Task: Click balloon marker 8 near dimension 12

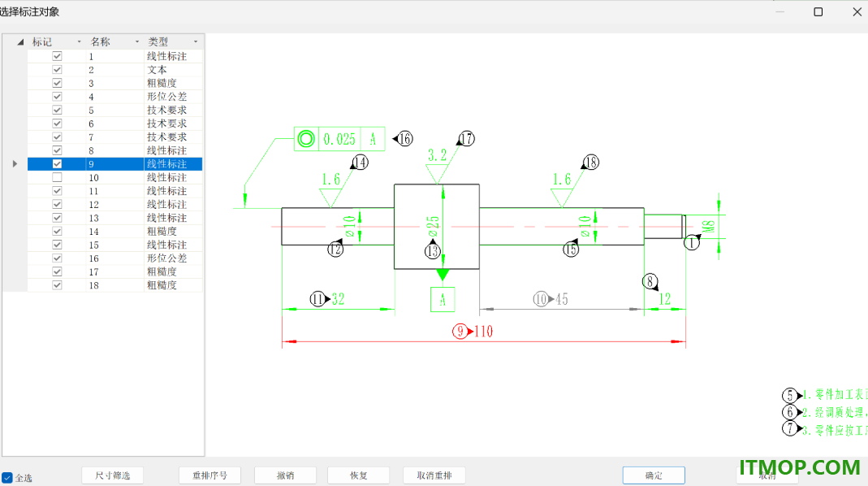Action: point(650,281)
